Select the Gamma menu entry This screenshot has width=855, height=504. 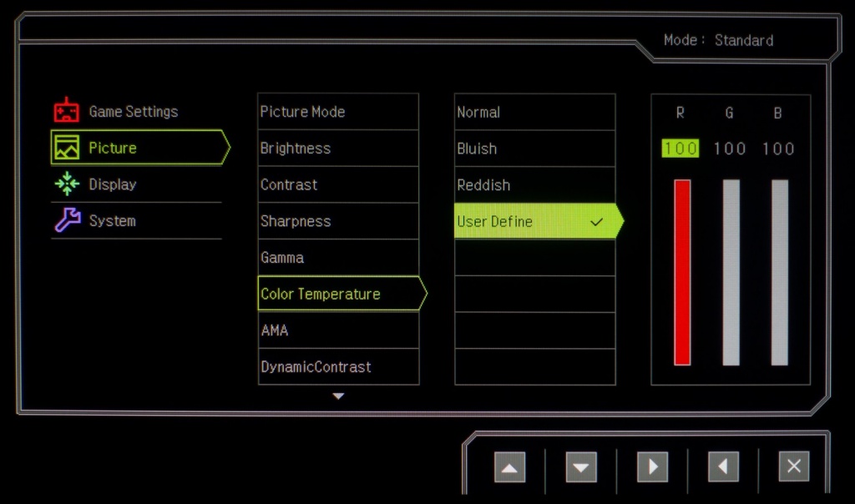click(x=338, y=258)
